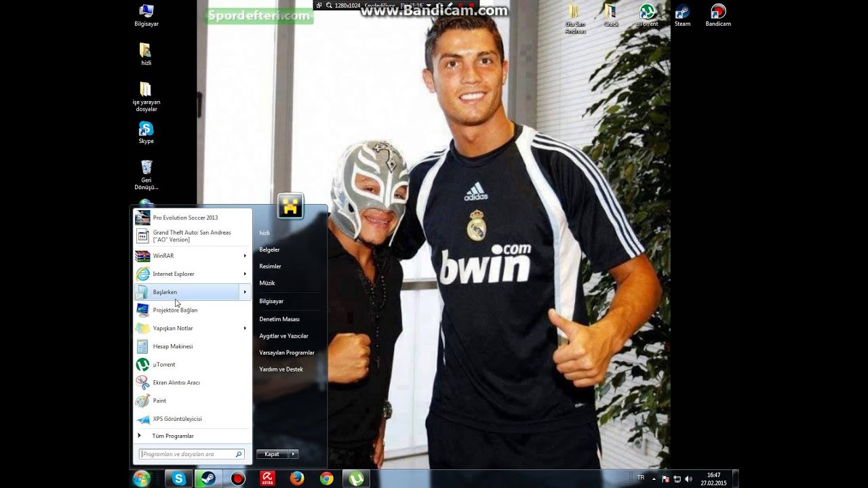
Task: Open WinRAR from the Start menu
Action: (x=193, y=256)
